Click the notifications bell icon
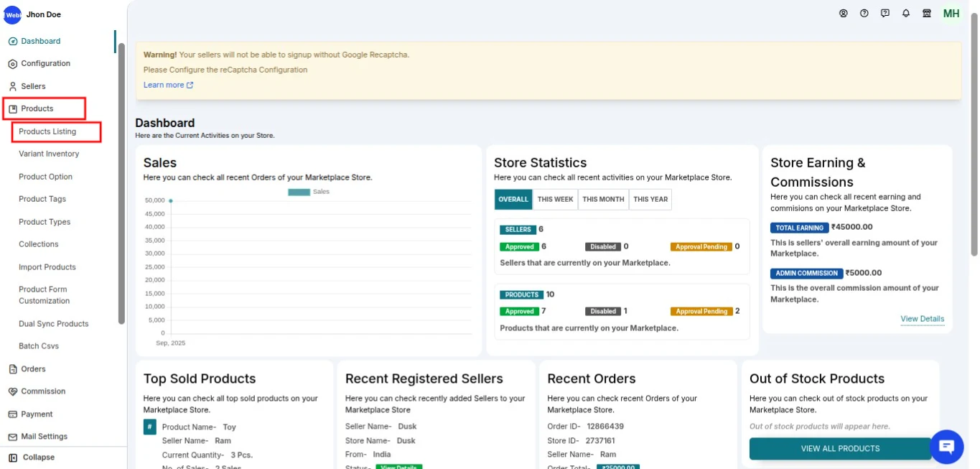Image resolution: width=980 pixels, height=469 pixels. pos(906,14)
